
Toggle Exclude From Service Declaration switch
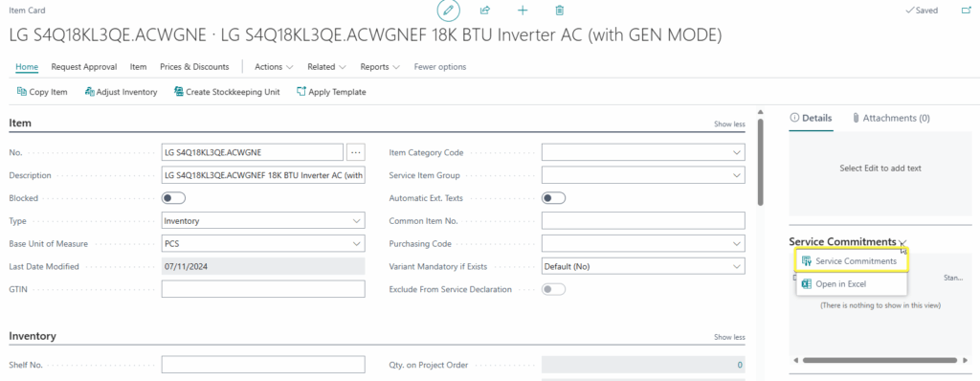pyautogui.click(x=553, y=290)
